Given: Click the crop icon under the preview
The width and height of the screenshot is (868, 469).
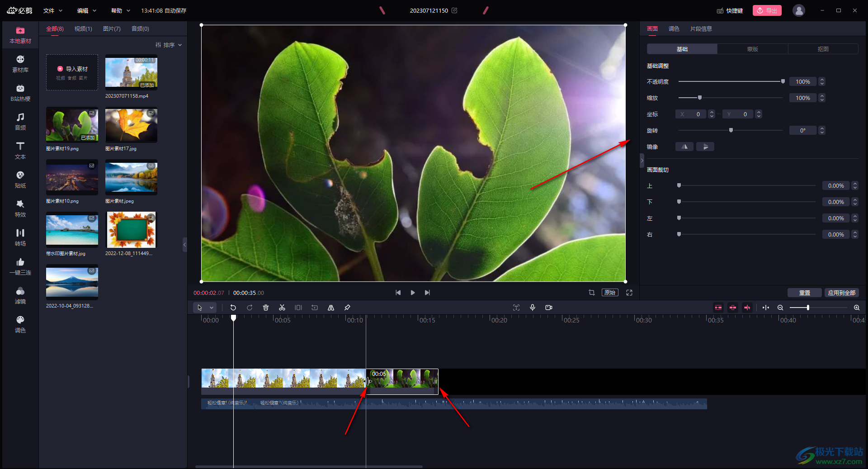Looking at the screenshot, I should pyautogui.click(x=592, y=293).
